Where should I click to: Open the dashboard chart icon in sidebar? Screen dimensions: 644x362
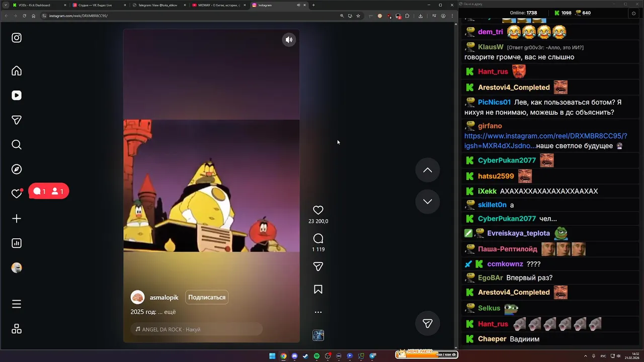point(17,243)
